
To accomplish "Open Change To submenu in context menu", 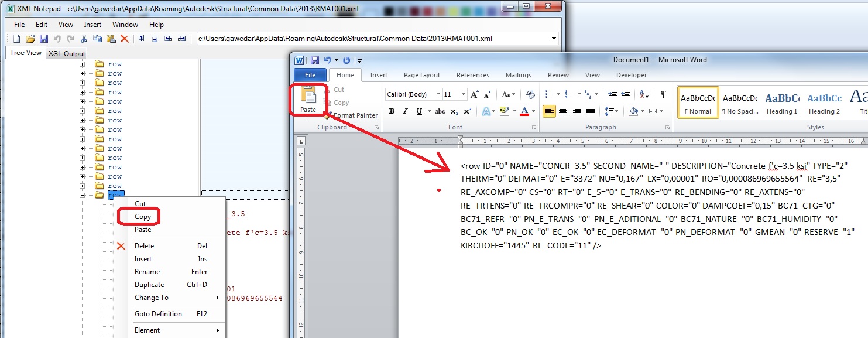I will [x=170, y=298].
